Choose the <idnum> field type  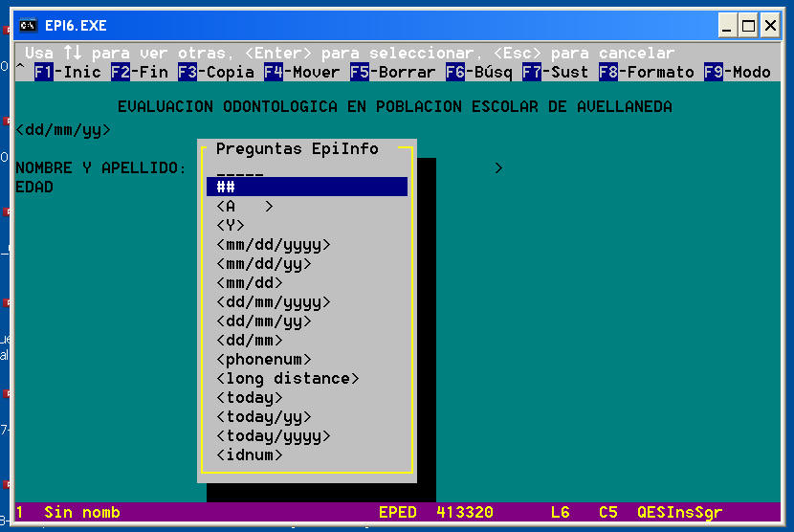click(x=250, y=454)
